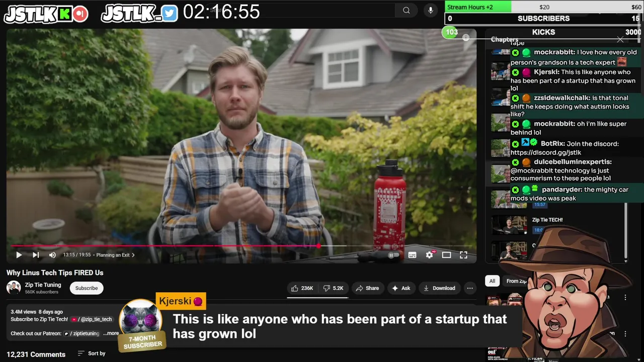Click the video title 'Why Linus Tech Tips FIRED Us'
The height and width of the screenshot is (362, 644).
tap(55, 273)
